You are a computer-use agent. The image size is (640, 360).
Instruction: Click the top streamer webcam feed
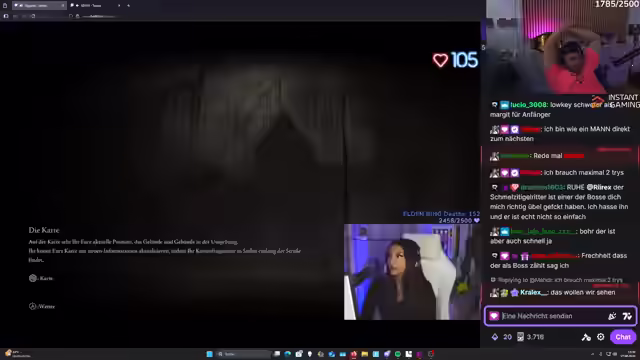coord(563,47)
